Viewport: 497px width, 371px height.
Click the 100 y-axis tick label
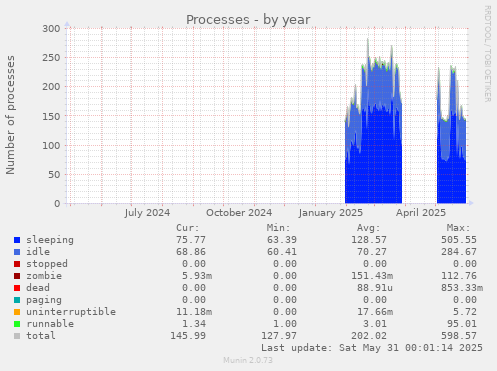(51, 145)
